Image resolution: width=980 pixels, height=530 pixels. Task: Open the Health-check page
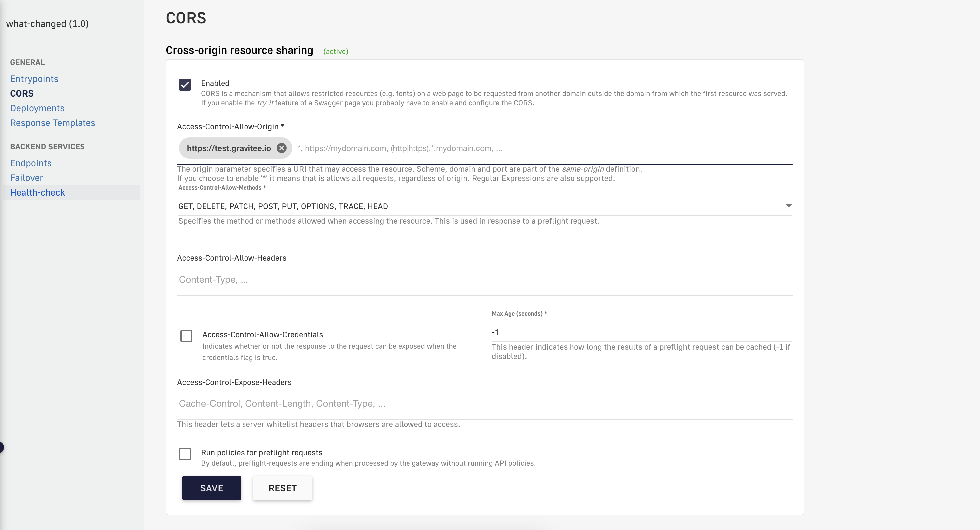[x=37, y=193]
